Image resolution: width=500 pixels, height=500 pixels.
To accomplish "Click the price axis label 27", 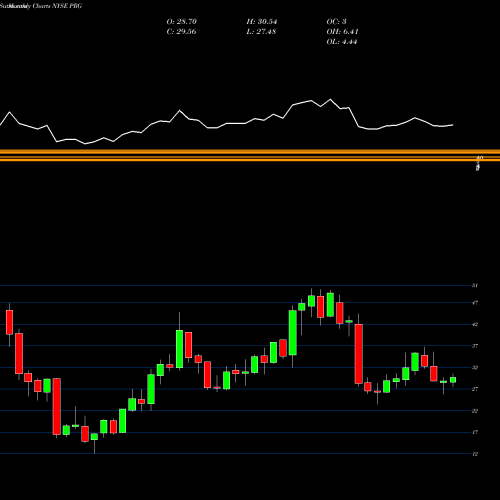I will coord(475,389).
